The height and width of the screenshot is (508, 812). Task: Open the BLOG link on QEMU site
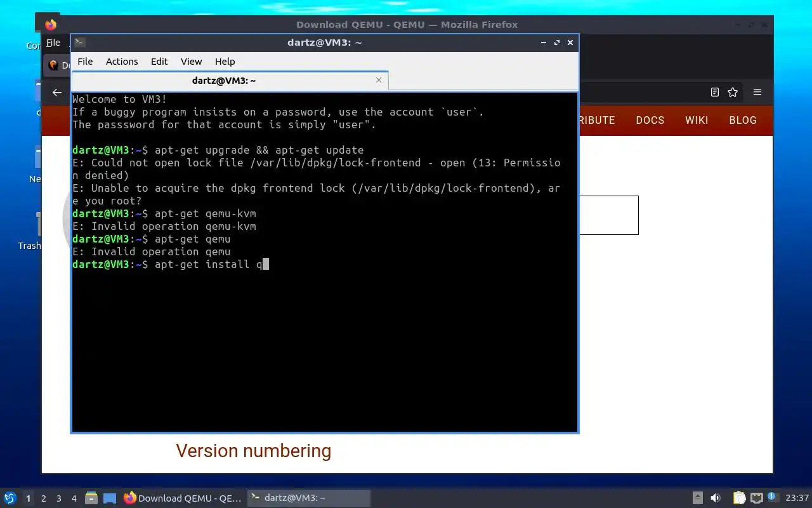pos(743,120)
